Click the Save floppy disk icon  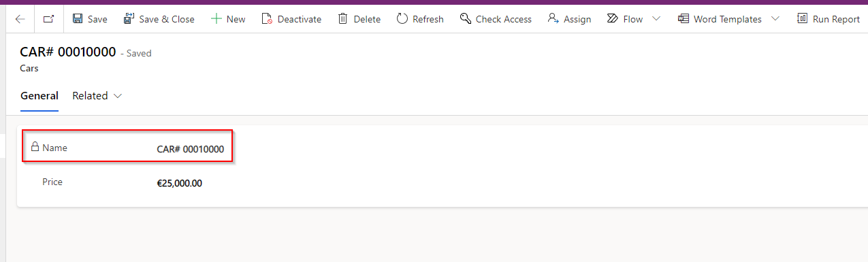coord(78,18)
